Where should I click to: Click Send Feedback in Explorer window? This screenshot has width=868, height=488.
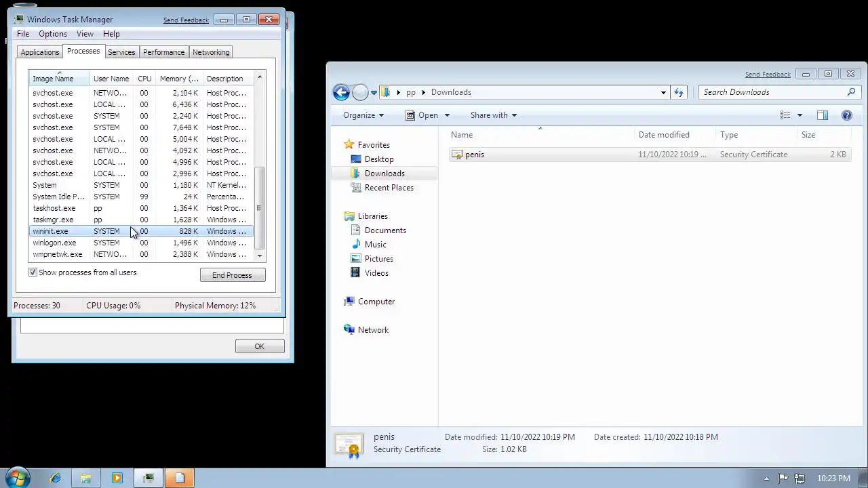(x=768, y=75)
